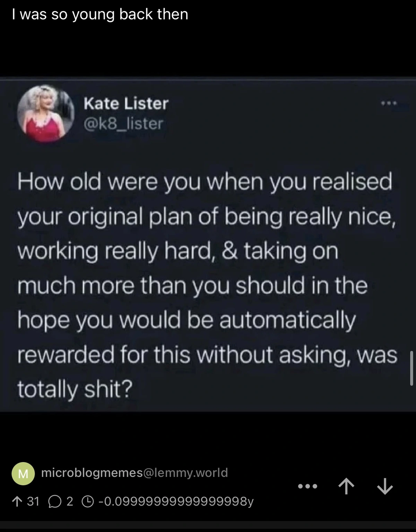The height and width of the screenshot is (532, 416).
Task: Click the @k8_lister handle
Action: [x=123, y=124]
